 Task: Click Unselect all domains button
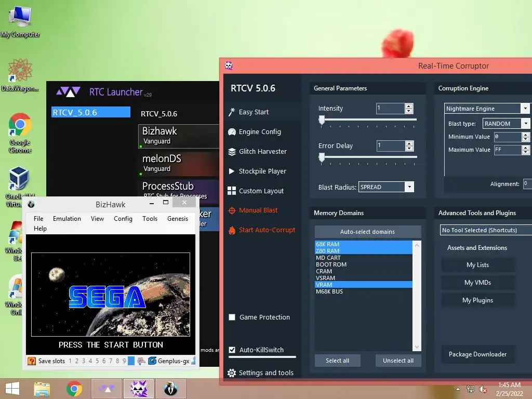(x=398, y=361)
